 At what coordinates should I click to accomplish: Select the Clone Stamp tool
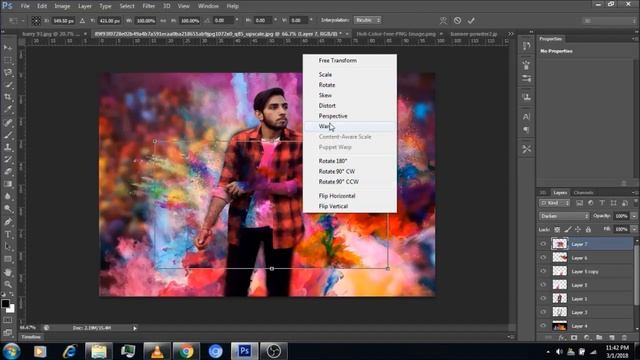tap(8, 147)
